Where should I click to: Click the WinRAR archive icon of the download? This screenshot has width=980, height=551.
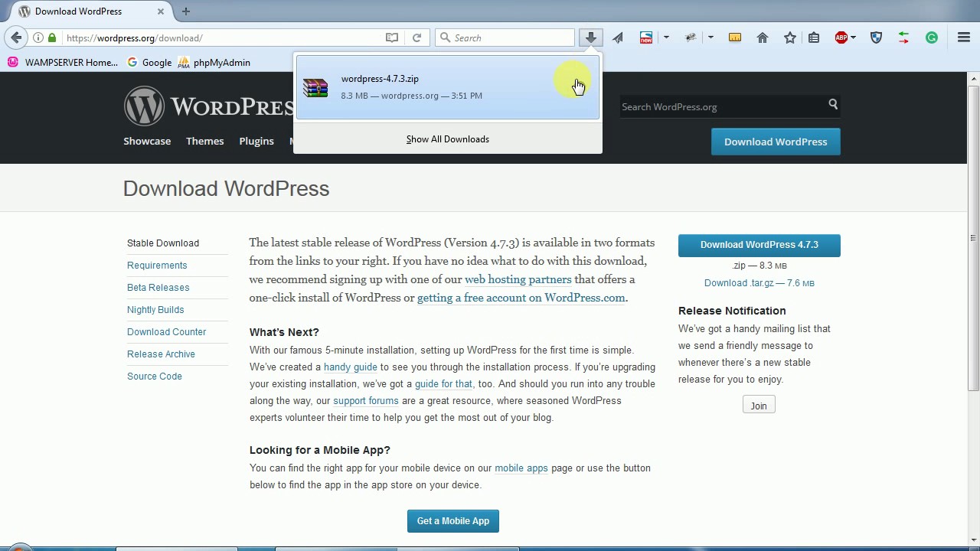315,87
